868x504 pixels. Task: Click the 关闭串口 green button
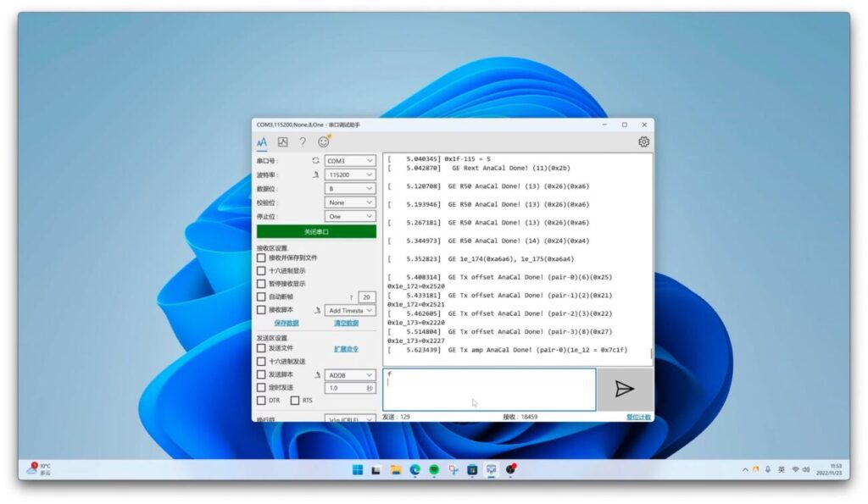(318, 231)
